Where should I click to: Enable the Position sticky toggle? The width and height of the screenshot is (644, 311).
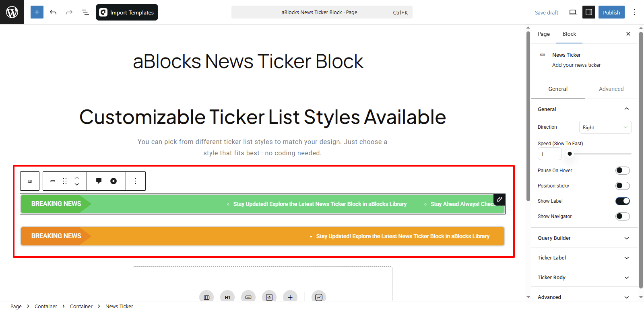click(622, 186)
